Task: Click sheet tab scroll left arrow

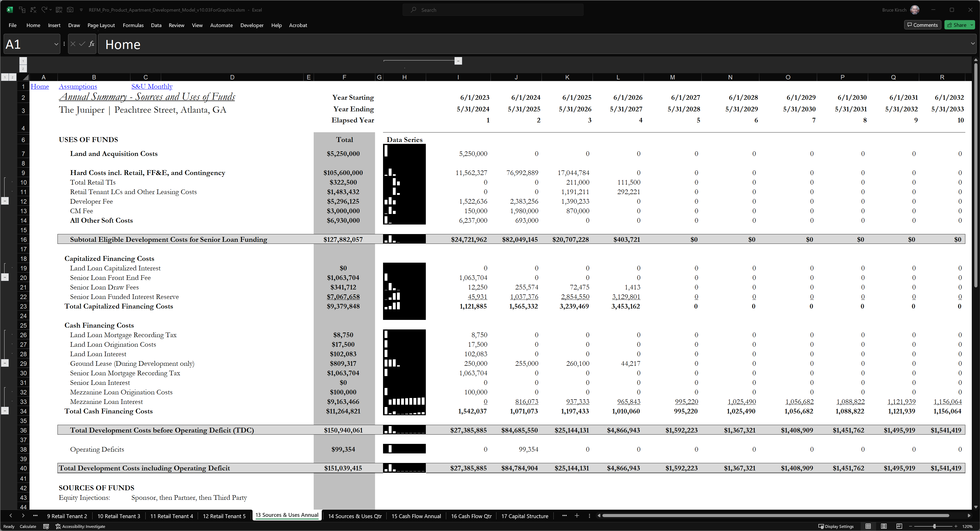Action: (11, 516)
